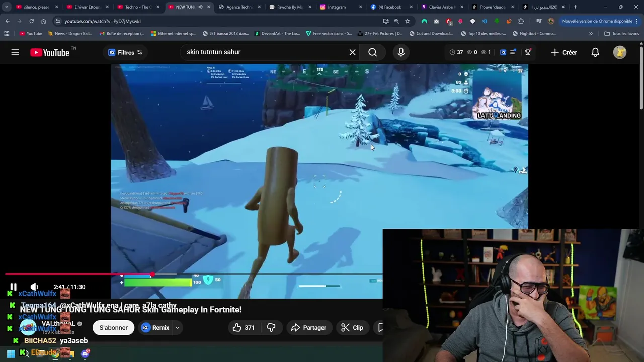Pause the video with the pause button
Screen dimensions: 644x362
click(13, 287)
